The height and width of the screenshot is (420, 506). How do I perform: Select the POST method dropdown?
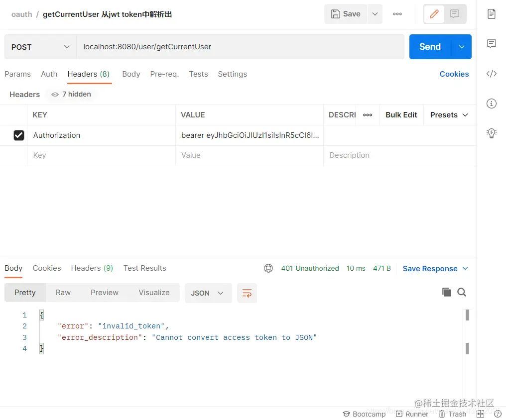(x=40, y=47)
